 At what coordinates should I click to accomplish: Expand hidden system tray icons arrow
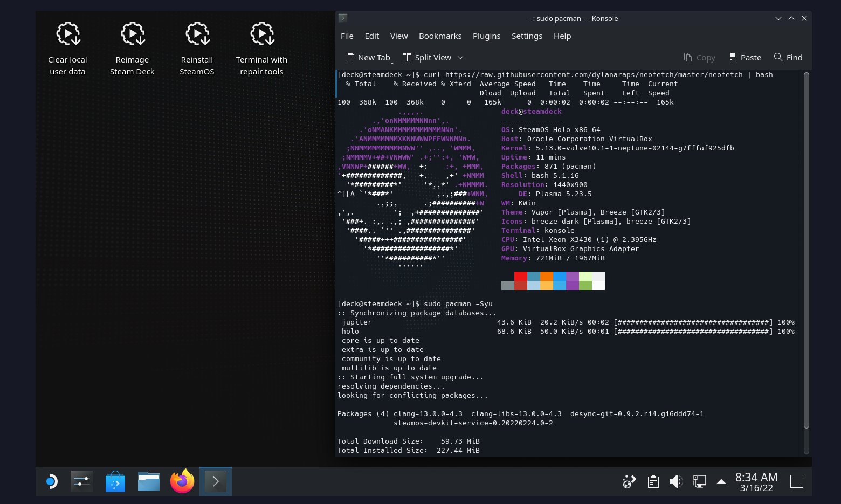tap(721, 481)
